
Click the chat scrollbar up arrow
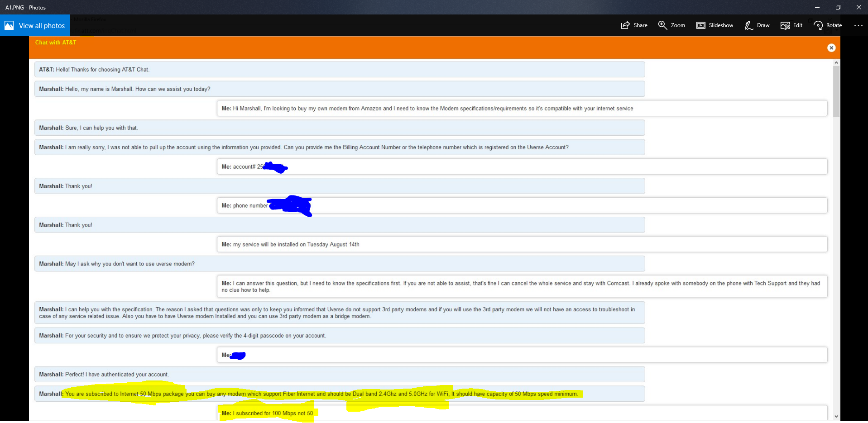[x=836, y=62]
